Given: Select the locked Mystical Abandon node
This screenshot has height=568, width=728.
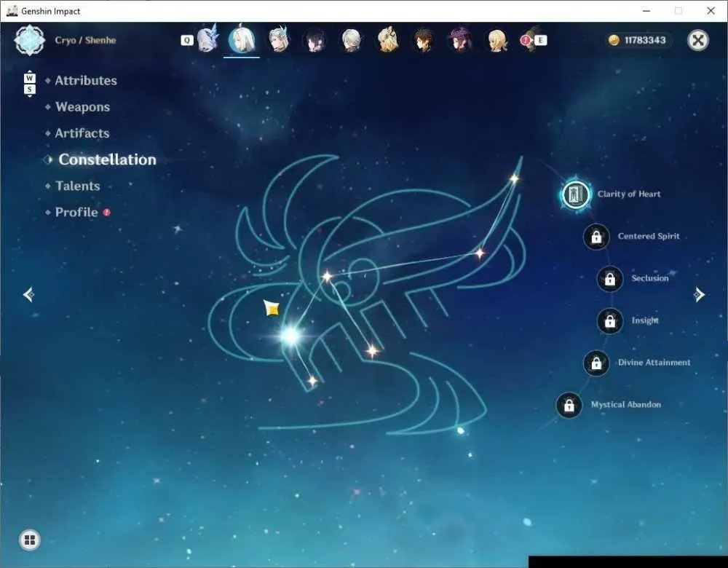Looking at the screenshot, I should point(569,405).
